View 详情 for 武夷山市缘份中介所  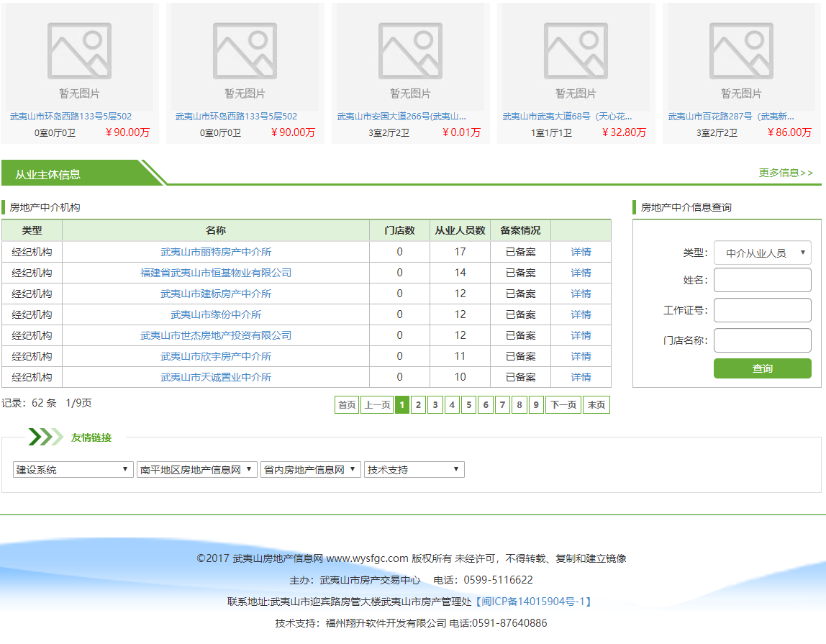coord(581,314)
